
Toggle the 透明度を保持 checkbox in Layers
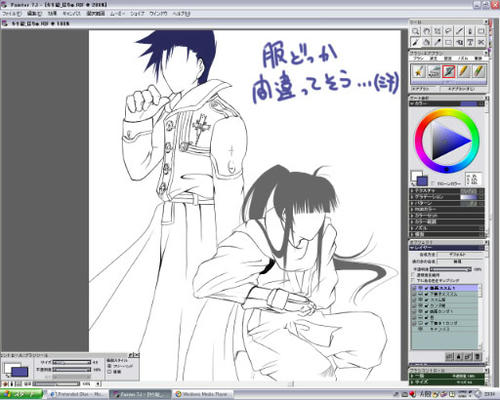pyautogui.click(x=414, y=275)
